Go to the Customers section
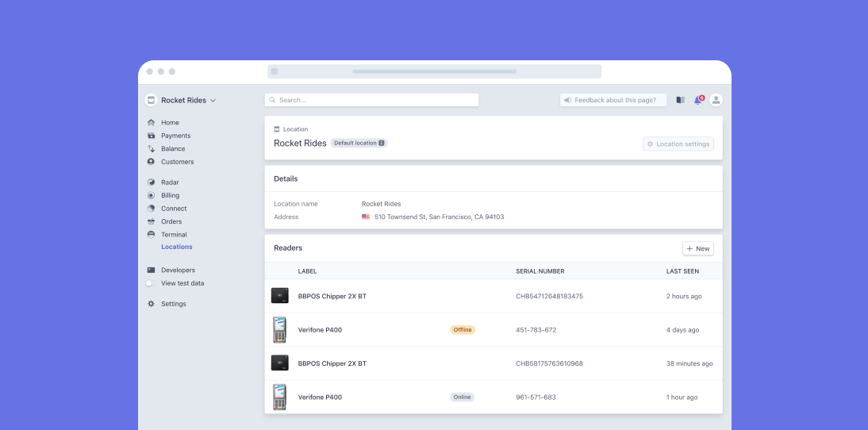 [x=177, y=162]
